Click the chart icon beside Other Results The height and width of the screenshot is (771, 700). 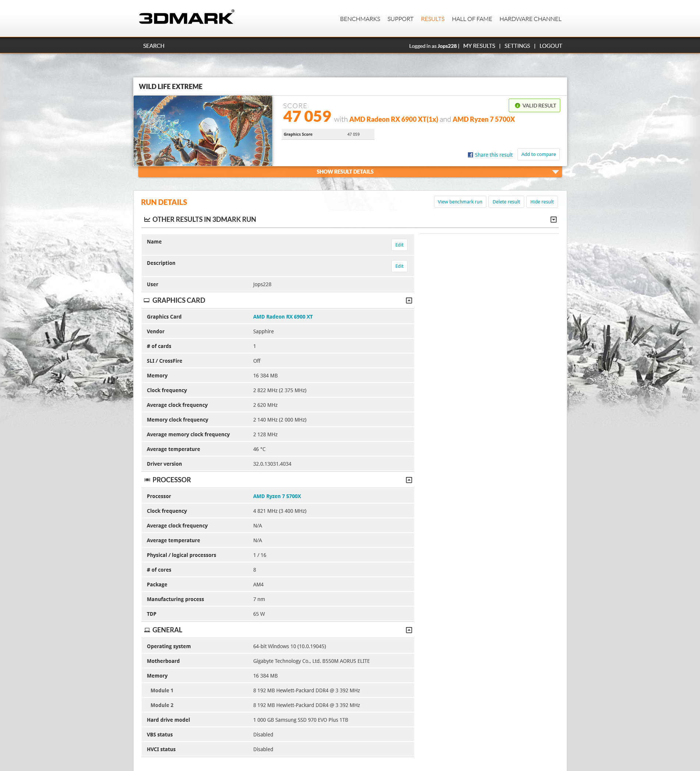(147, 220)
